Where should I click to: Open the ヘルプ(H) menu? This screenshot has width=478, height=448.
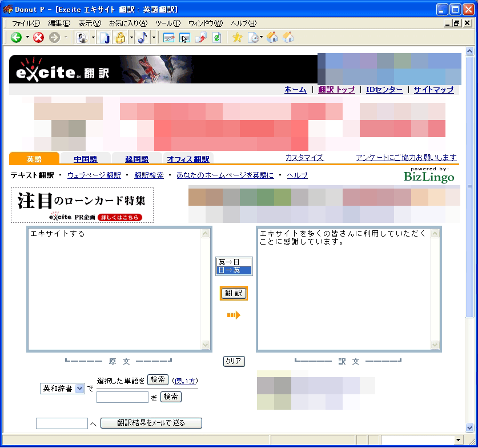click(244, 23)
